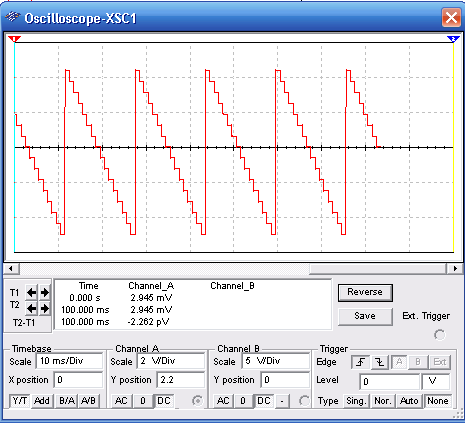
Task: Click Reverse button
Action: coord(365,292)
